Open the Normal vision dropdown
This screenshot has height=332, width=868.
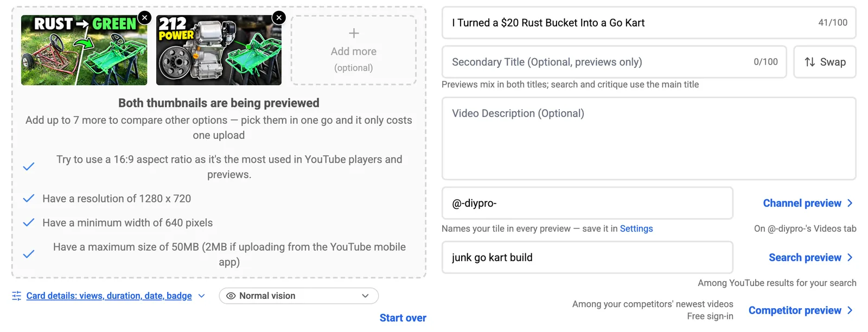[x=299, y=296]
